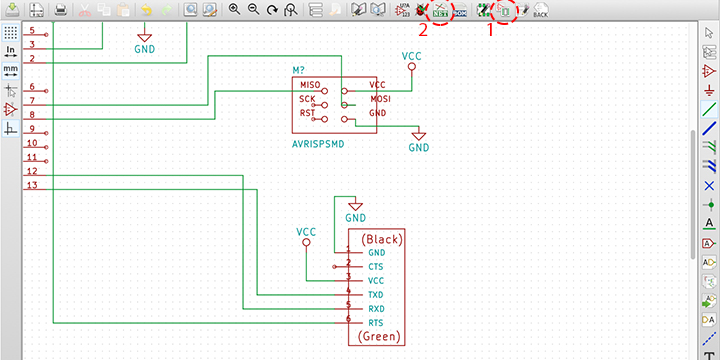Click the CTS pin label
Image resolution: width=720 pixels, height=360 pixels.
pos(376,266)
